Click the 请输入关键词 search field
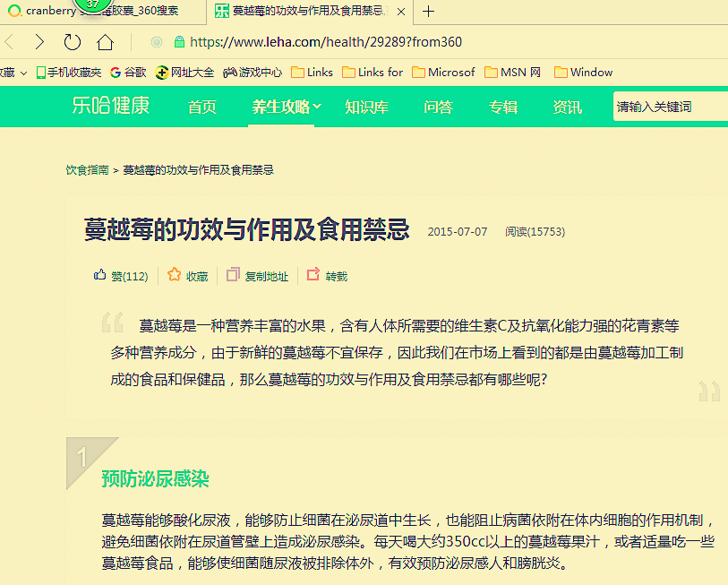The width and height of the screenshot is (728, 585). pos(667,107)
